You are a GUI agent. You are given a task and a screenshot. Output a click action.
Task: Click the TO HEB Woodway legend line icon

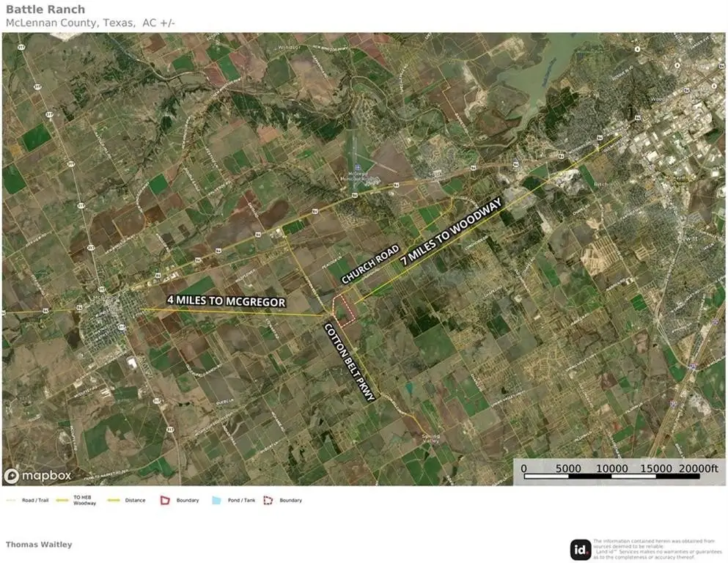62,500
